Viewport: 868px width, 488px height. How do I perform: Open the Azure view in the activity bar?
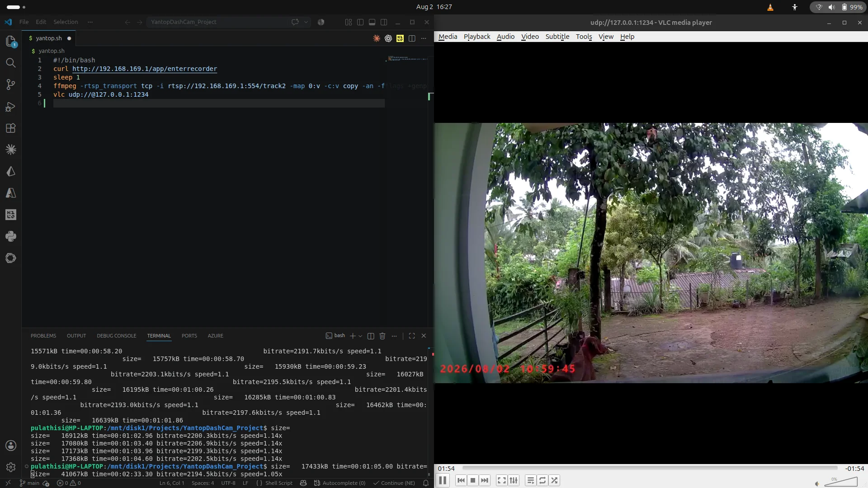click(11, 193)
